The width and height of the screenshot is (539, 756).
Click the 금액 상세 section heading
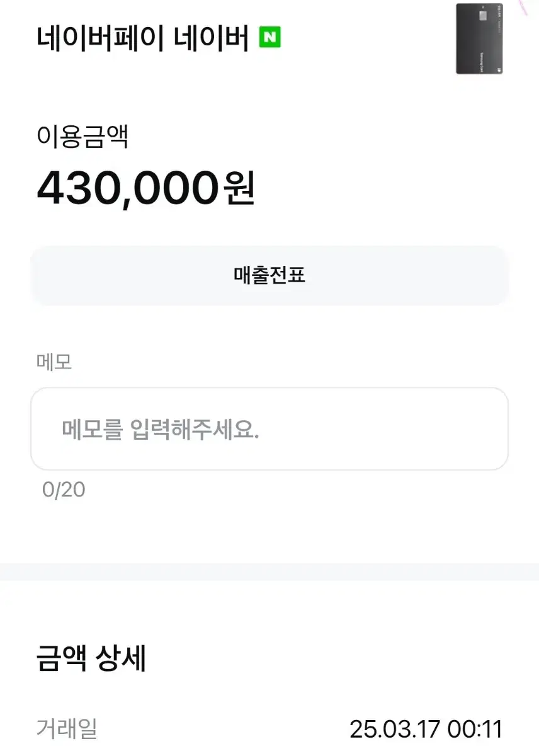[92, 659]
